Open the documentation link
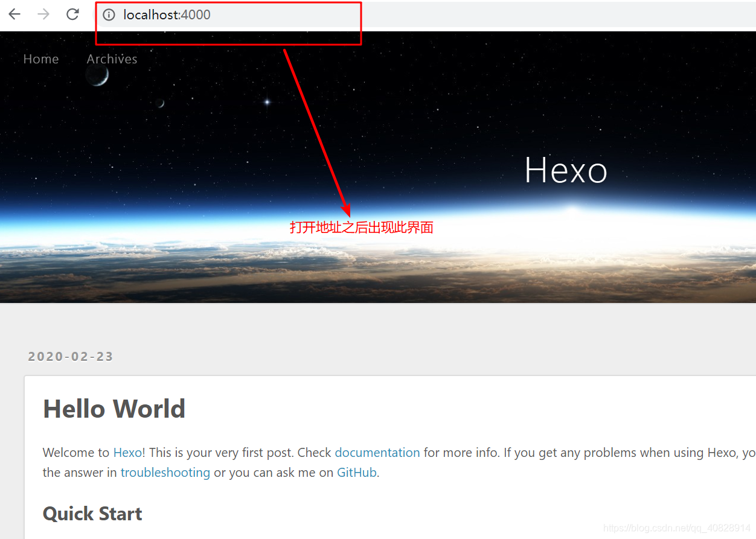The width and height of the screenshot is (756, 539). 377,453
